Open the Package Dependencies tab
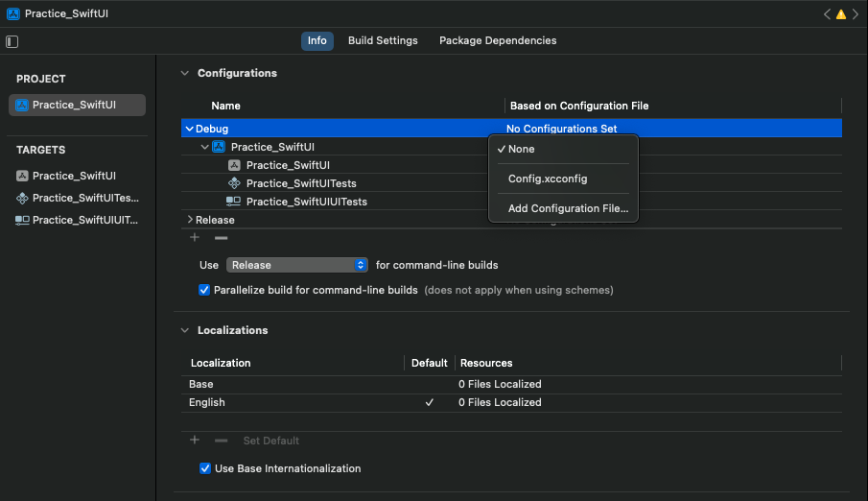Image resolution: width=868 pixels, height=501 pixels. 498,41
